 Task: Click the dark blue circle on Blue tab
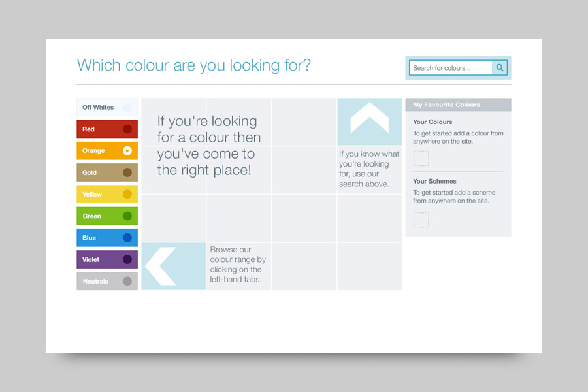click(x=127, y=238)
